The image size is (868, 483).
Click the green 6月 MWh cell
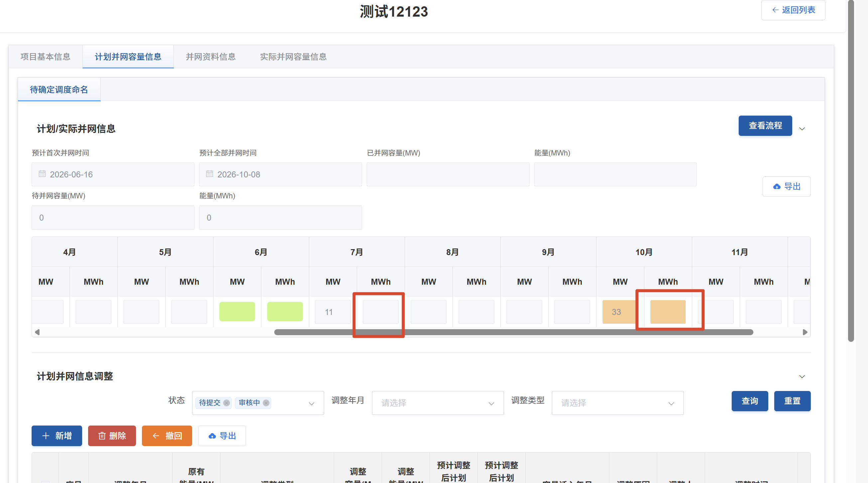(x=285, y=312)
